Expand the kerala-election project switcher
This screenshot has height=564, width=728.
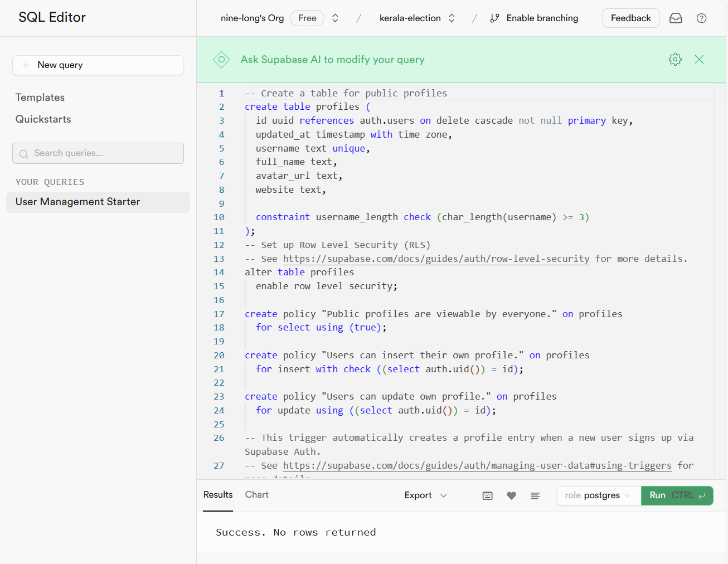452,18
